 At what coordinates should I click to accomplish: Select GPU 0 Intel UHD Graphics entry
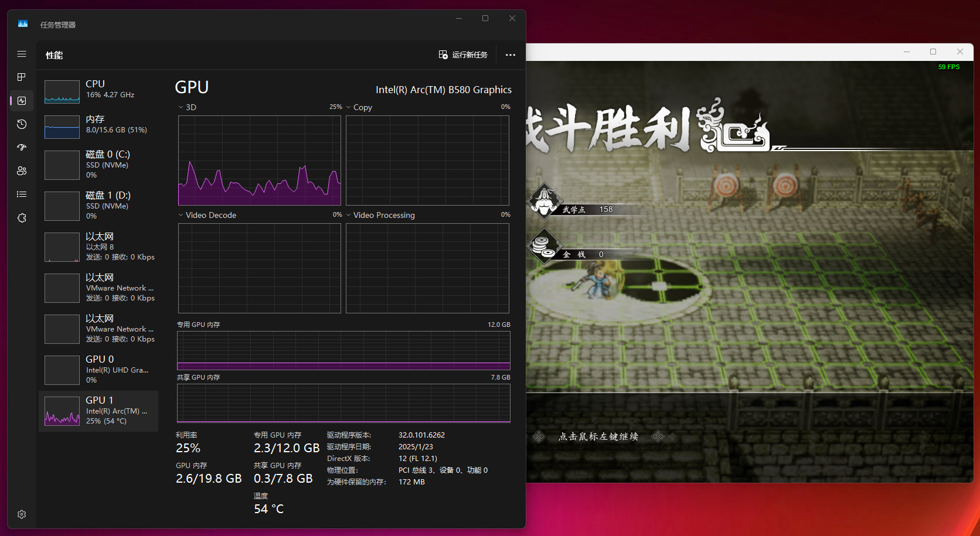point(98,370)
